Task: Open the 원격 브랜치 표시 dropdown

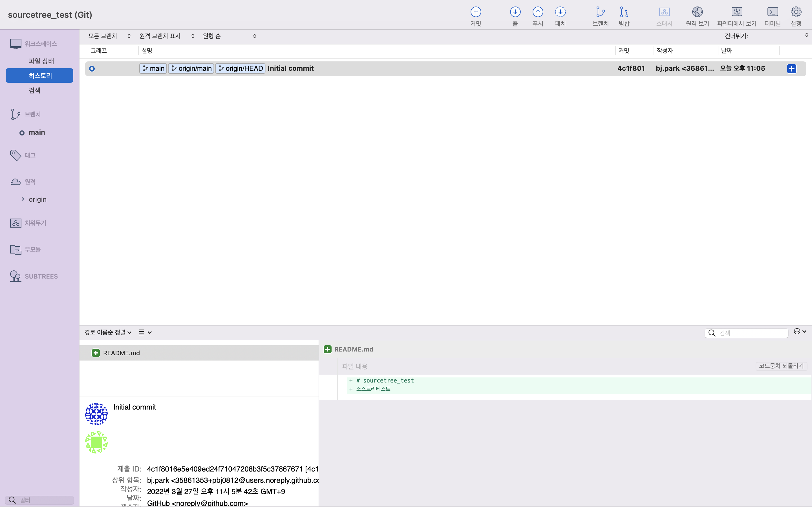Action: click(x=166, y=36)
